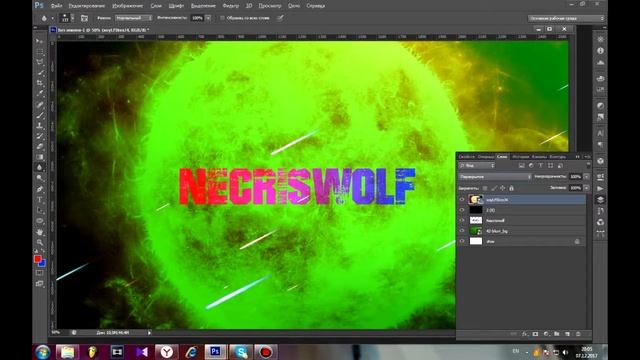Switch to the Каналы tab
This screenshot has width=640, height=360.
click(x=539, y=157)
